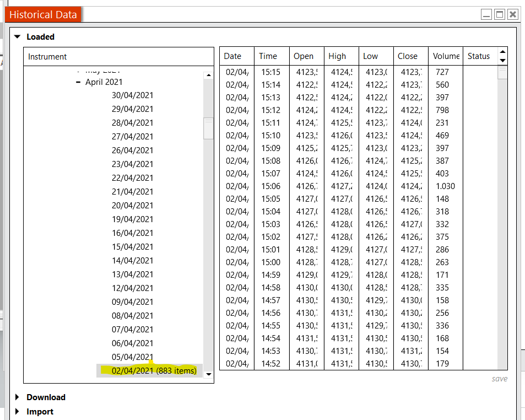Select 23/04/2021 in the instrument tree

click(132, 164)
